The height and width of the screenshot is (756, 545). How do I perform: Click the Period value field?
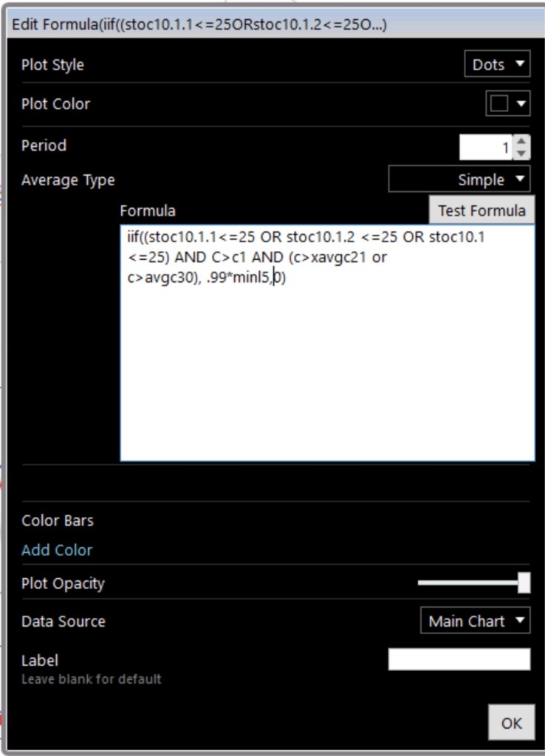click(486, 147)
